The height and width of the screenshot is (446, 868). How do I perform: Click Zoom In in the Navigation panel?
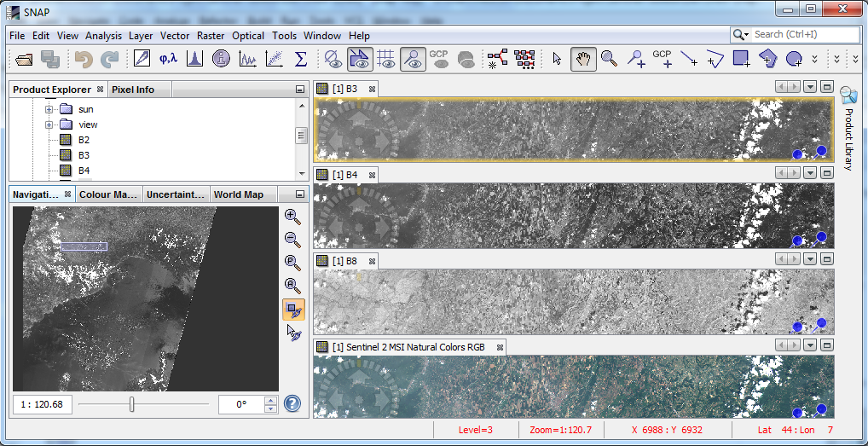(x=292, y=217)
